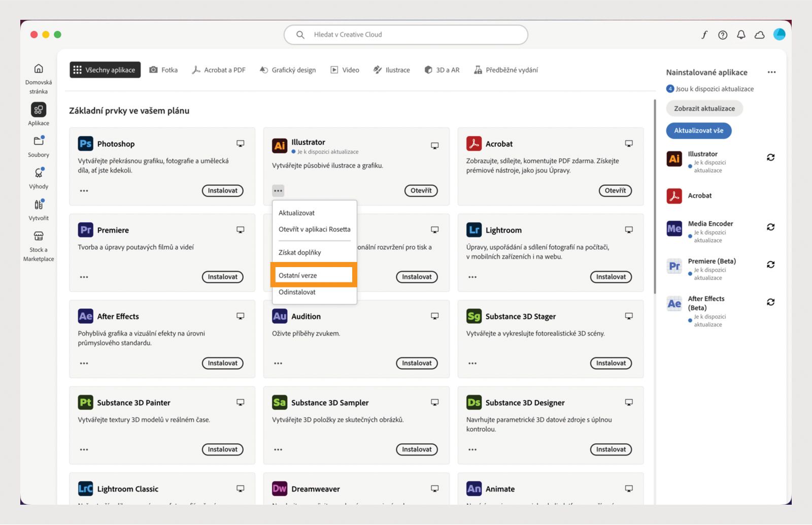The image size is (812, 525).
Task: Click the After Effects (Beta) update icon
Action: [770, 302]
